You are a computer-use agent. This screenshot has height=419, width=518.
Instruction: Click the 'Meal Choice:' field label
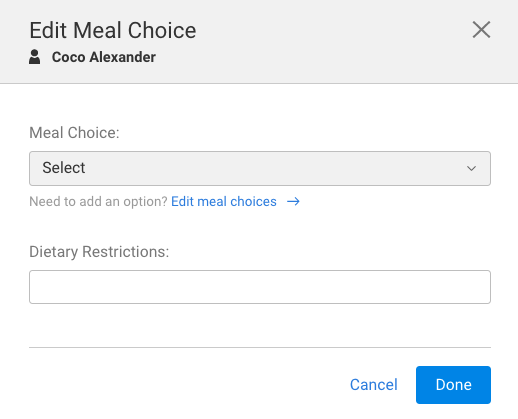tap(74, 133)
